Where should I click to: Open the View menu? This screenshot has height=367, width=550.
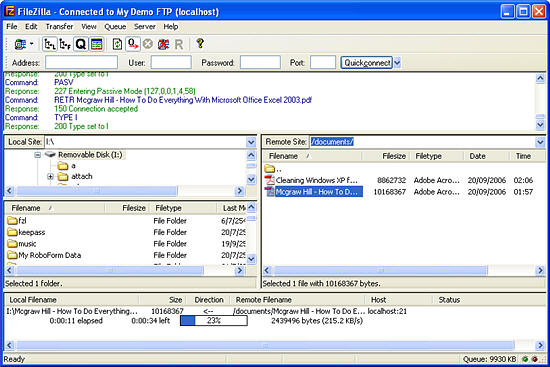coord(89,27)
